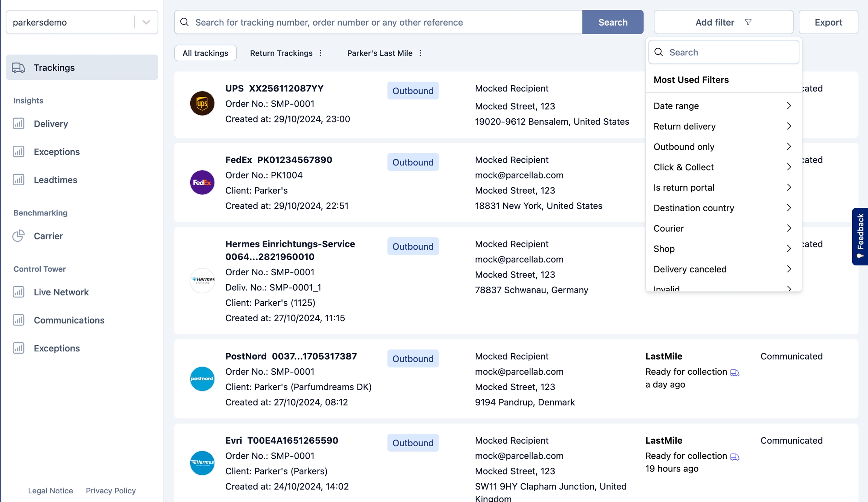Expand Destination country filter

point(722,208)
